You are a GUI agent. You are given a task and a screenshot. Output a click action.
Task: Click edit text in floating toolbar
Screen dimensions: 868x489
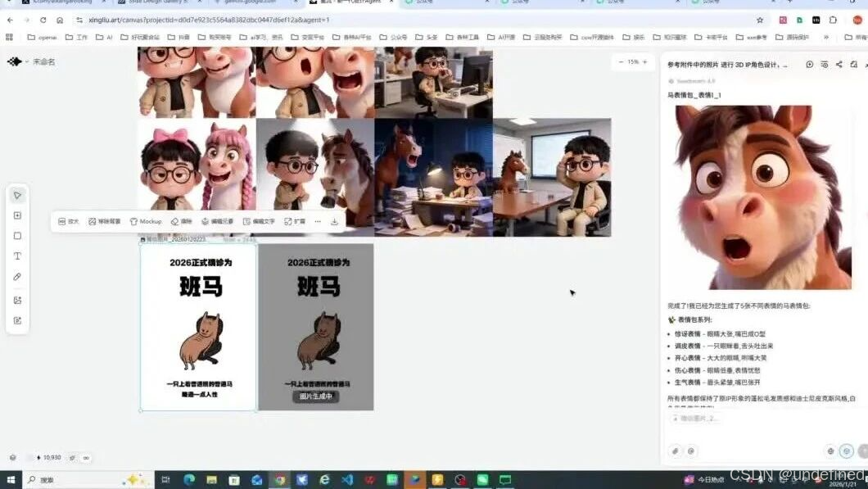[259, 221]
